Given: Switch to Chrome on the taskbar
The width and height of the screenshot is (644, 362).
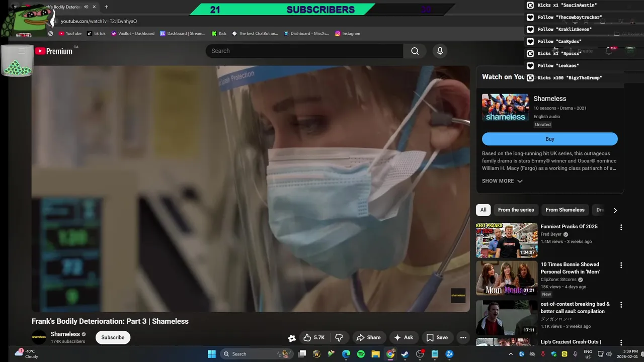Looking at the screenshot, I should (x=390, y=354).
